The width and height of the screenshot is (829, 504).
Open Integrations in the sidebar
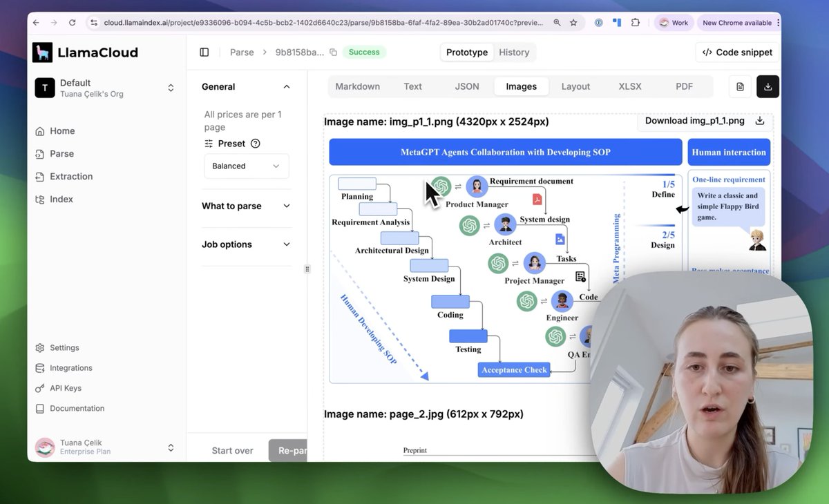tap(70, 368)
